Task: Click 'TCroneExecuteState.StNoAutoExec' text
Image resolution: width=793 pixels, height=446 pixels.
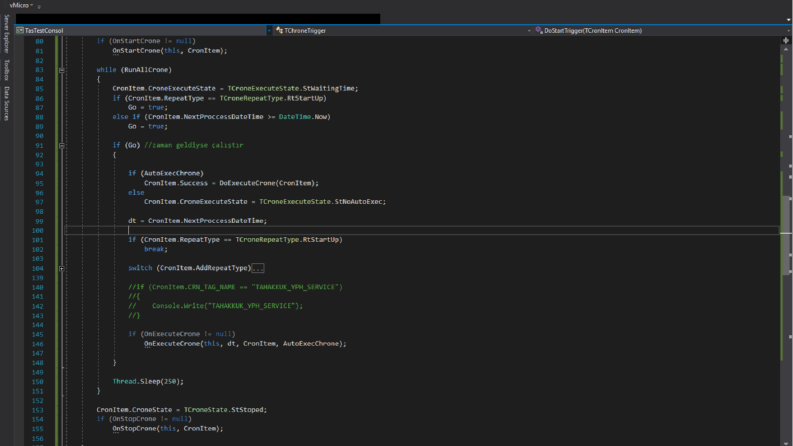Action: [x=321, y=201]
